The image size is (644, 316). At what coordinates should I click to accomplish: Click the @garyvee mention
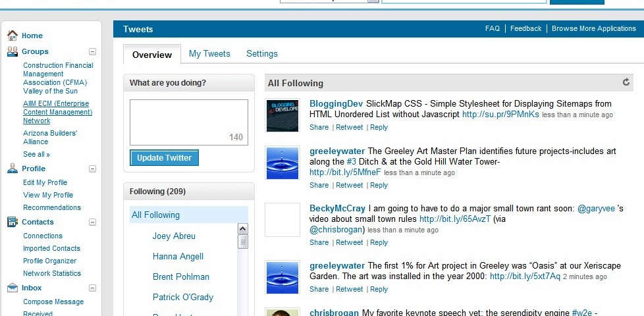pos(597,209)
